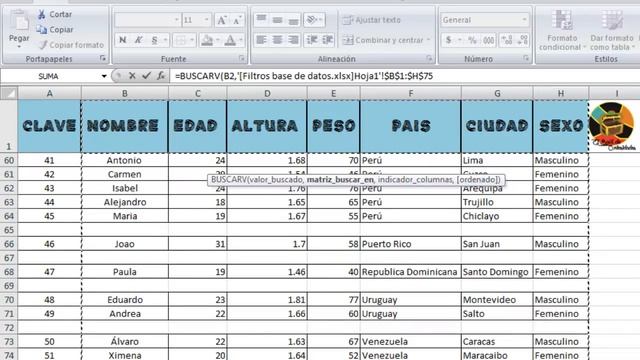Click the cell with Puerto Rico
Image resolution: width=640 pixels, height=360 pixels.
[411, 244]
